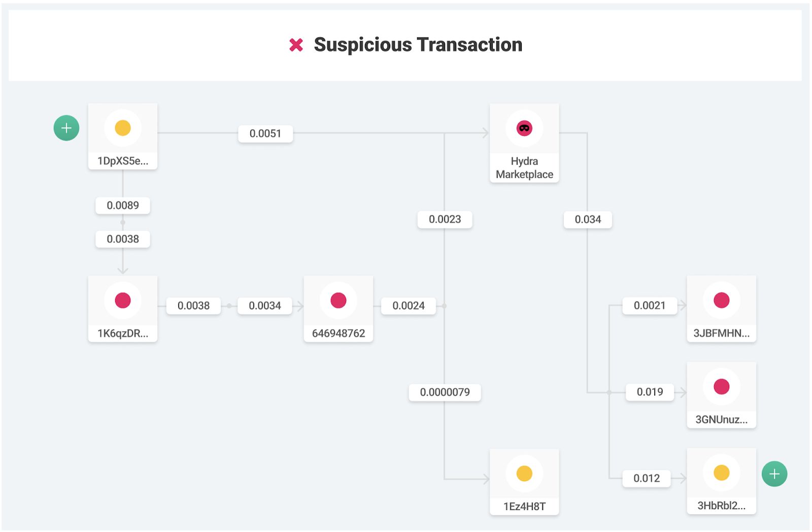Select the 0.012 amount label
812x532 pixels.
647,478
